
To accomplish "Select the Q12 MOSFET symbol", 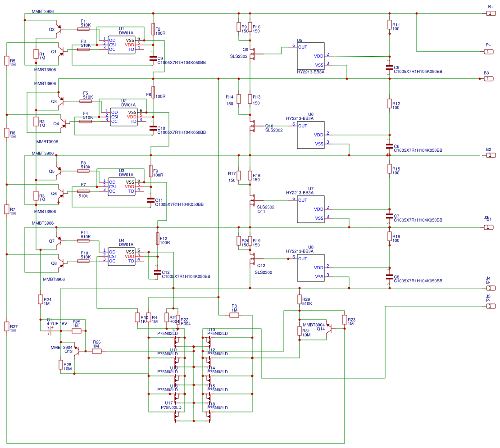I will pyautogui.click(x=254, y=259).
